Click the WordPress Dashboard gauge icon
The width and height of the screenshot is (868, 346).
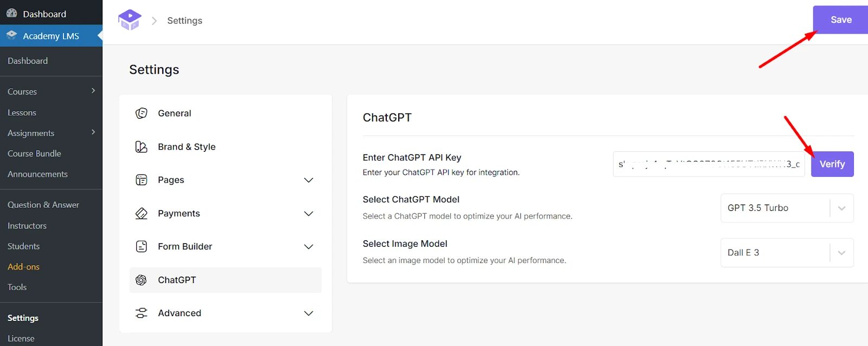pos(11,14)
